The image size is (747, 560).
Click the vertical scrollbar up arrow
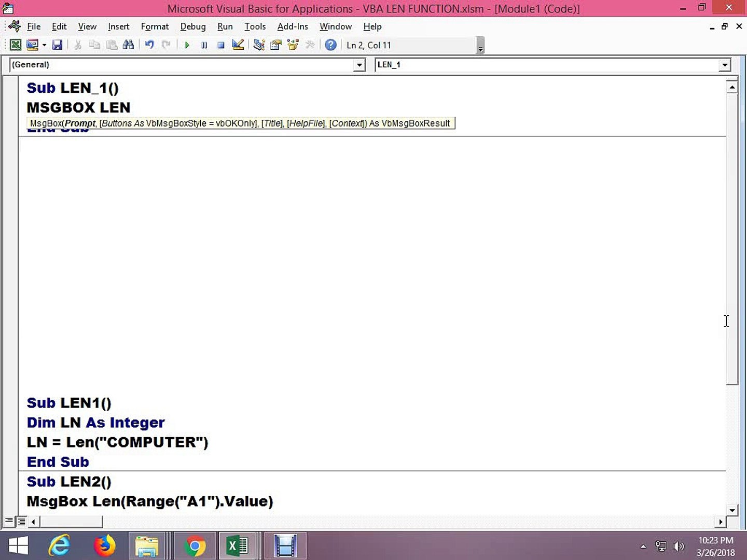click(732, 87)
